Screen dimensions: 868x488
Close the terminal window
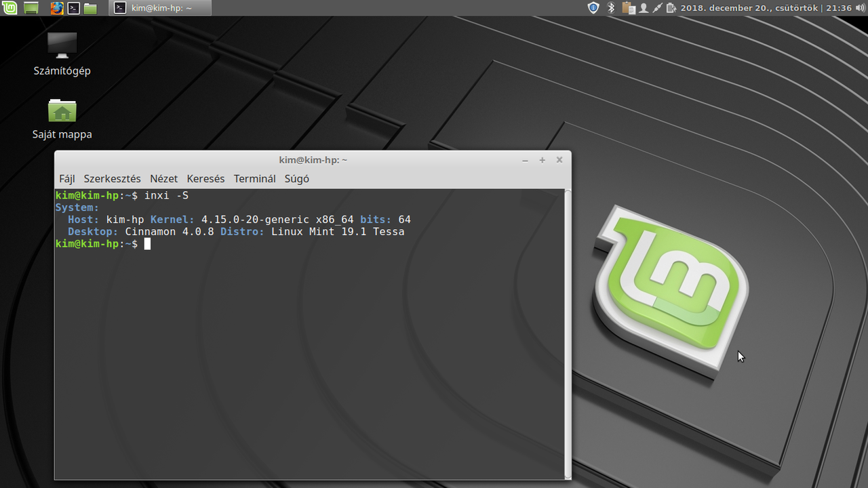(559, 160)
